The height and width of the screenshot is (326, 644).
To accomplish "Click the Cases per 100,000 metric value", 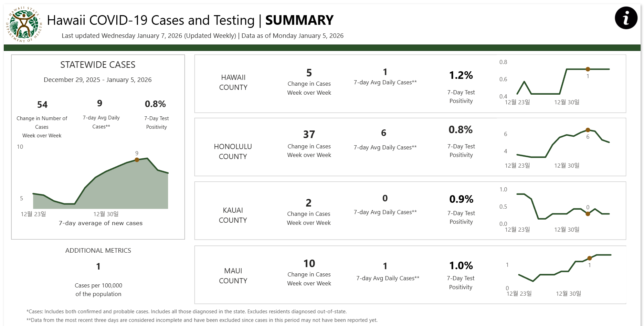I will click(98, 266).
